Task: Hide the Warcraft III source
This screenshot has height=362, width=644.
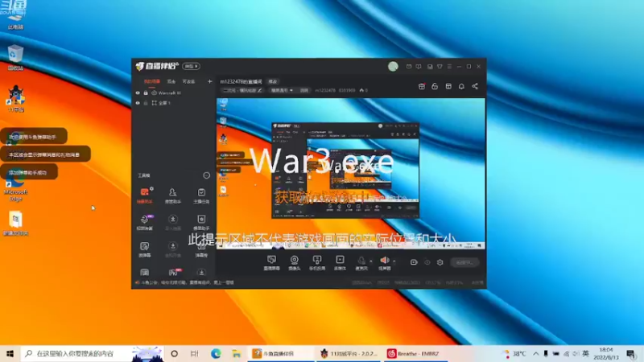Action: [138, 93]
